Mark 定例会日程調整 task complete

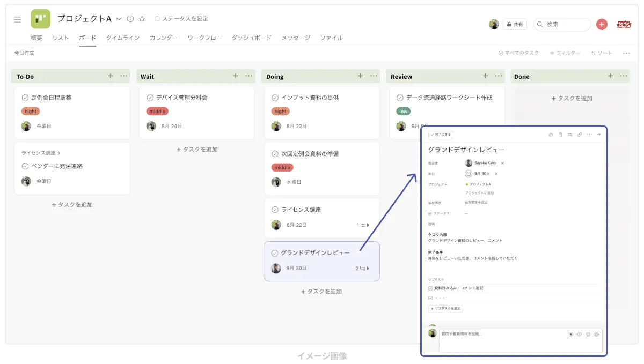[x=25, y=98]
